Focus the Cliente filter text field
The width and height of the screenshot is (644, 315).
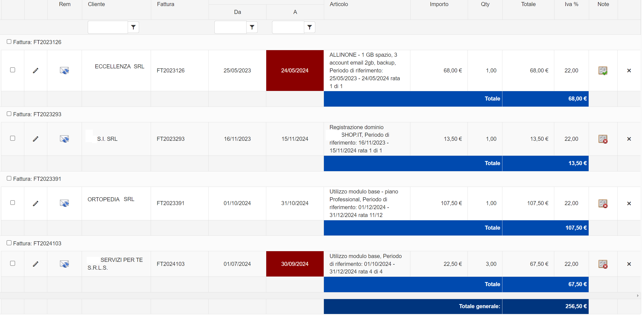tap(108, 27)
